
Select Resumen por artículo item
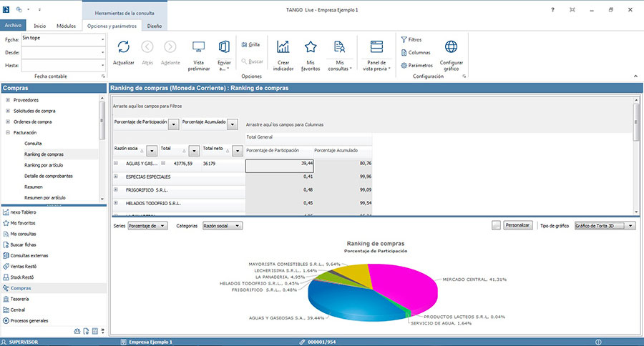pos(45,198)
